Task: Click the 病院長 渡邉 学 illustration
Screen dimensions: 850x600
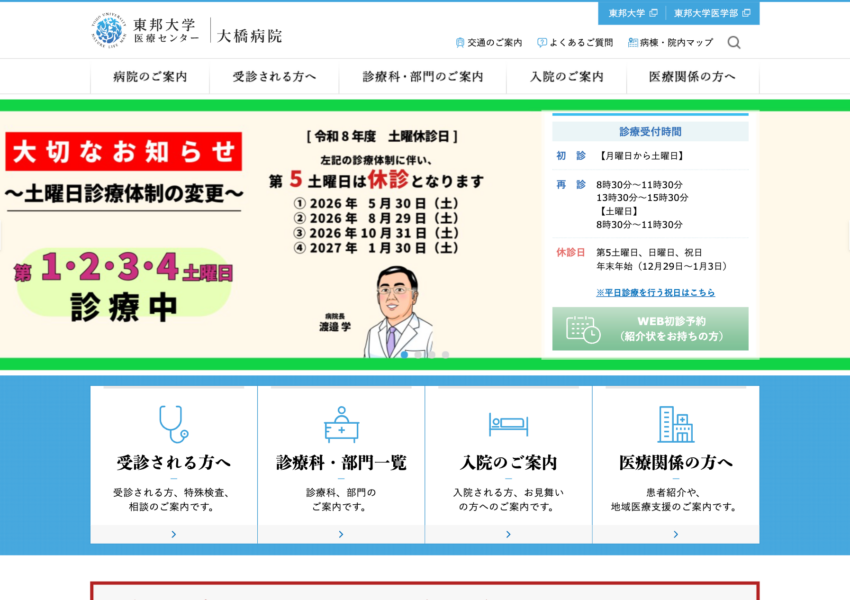Action: [x=398, y=312]
